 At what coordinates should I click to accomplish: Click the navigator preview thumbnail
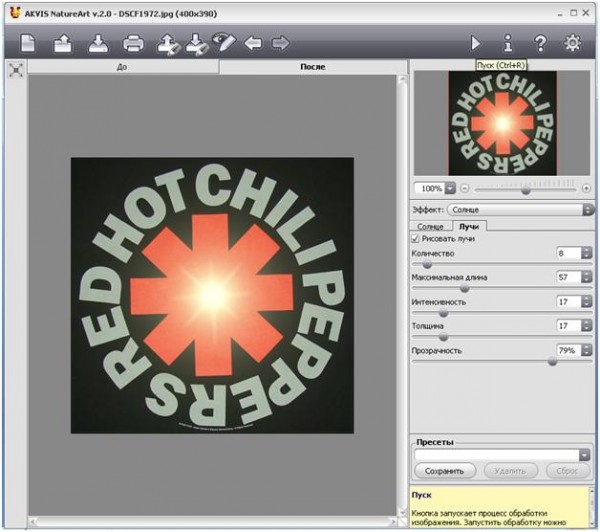coord(502,123)
